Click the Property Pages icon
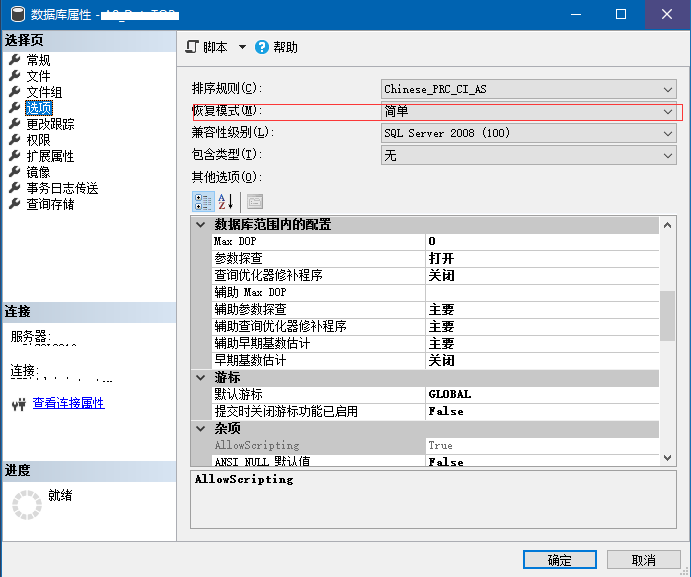 point(254,201)
